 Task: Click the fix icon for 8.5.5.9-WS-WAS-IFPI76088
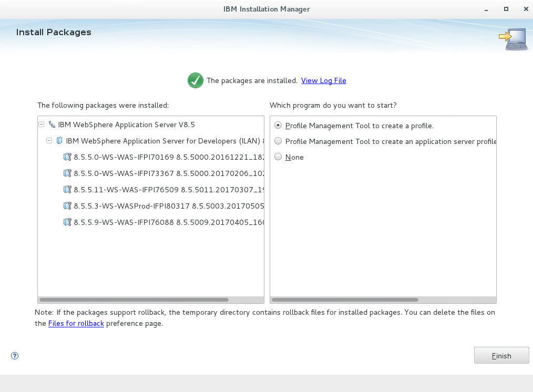coord(67,222)
